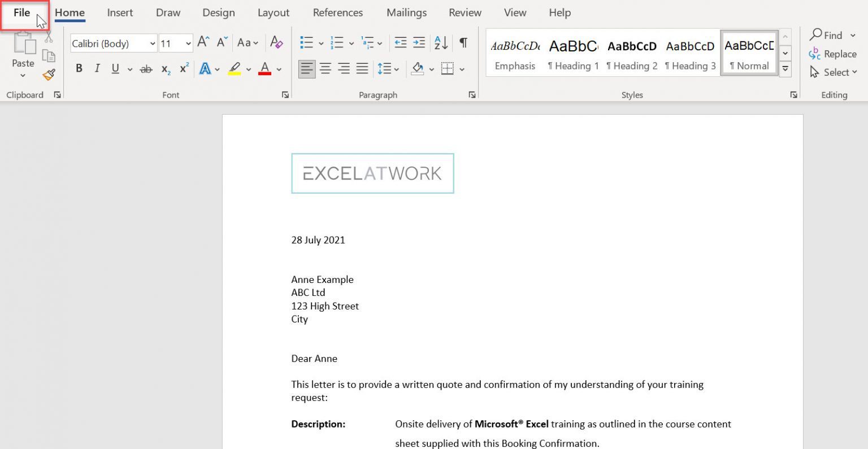Toggle superscript formatting
The height and width of the screenshot is (449, 868).
pos(184,69)
